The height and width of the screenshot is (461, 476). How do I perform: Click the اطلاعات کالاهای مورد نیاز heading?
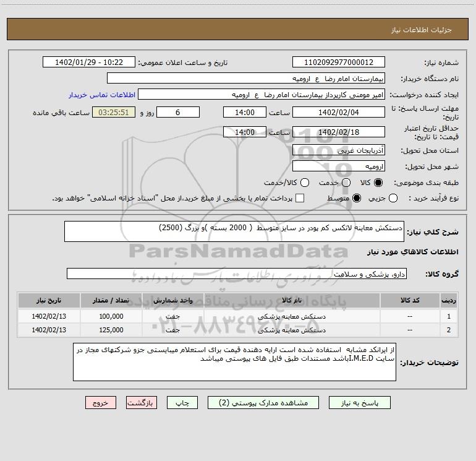(x=413, y=252)
